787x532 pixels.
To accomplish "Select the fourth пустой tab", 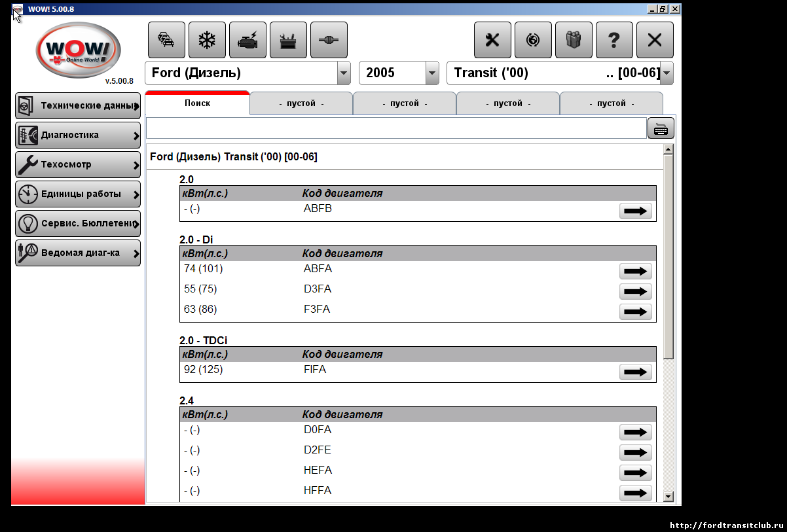I will click(612, 103).
